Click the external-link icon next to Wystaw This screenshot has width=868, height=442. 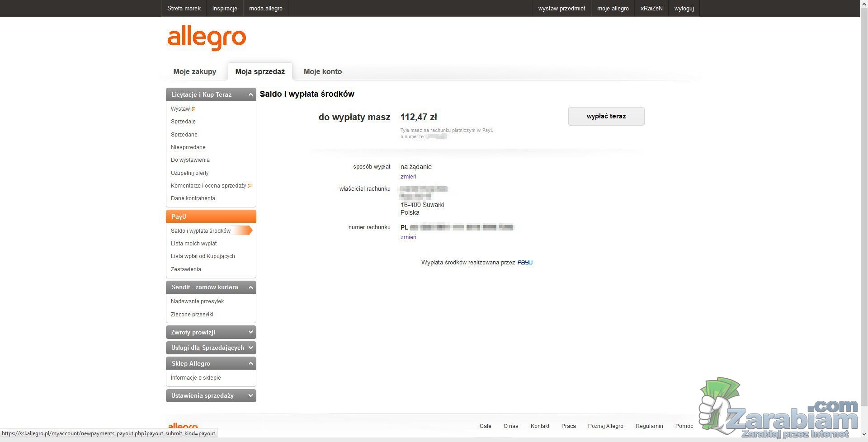pos(193,109)
